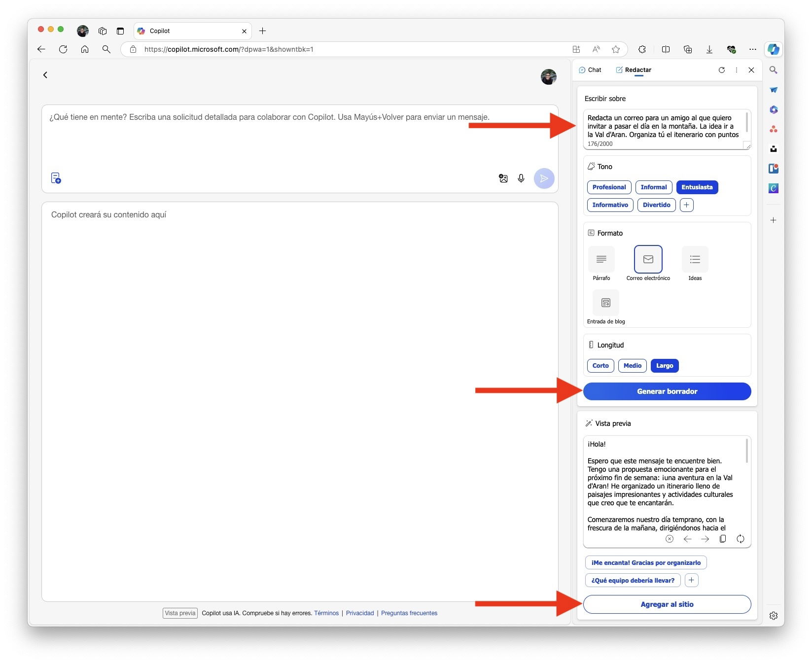Regenerate the draft with circular arrows icon
Image resolution: width=812 pixels, height=663 pixels.
[741, 539]
